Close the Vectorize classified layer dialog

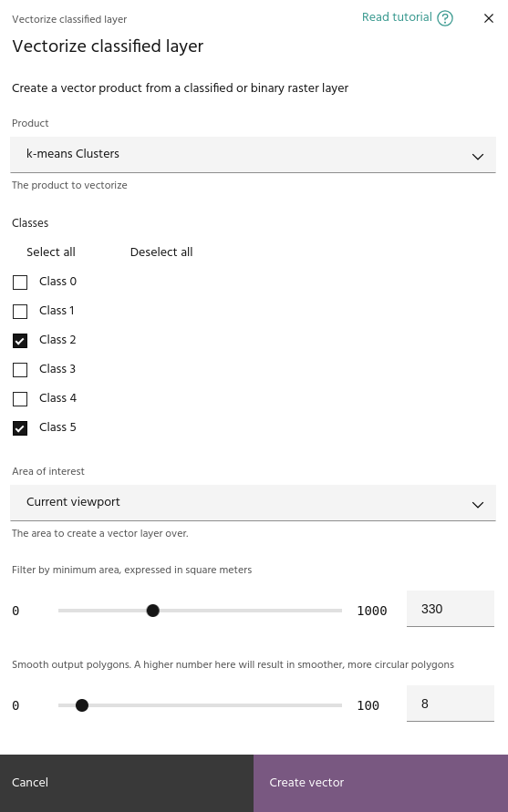(488, 18)
